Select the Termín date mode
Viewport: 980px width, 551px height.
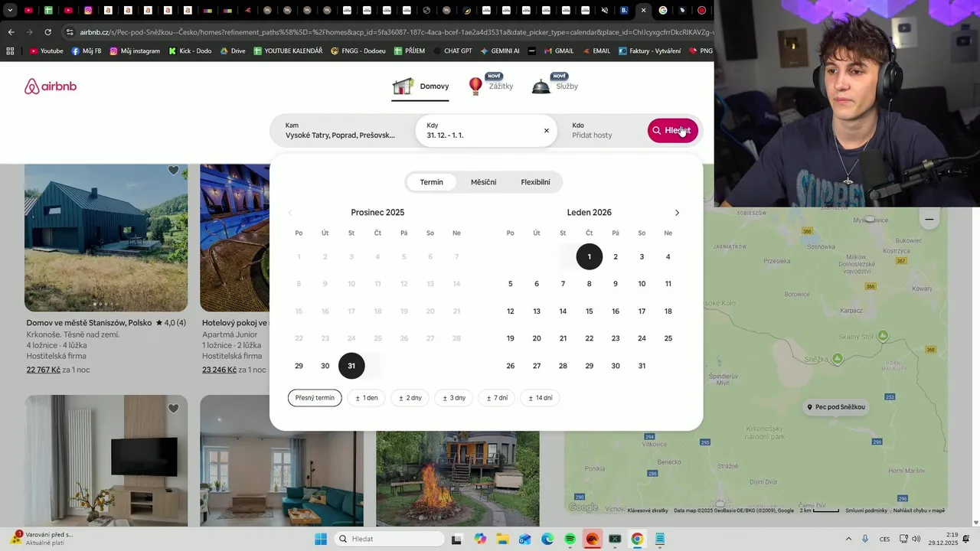[431, 182]
